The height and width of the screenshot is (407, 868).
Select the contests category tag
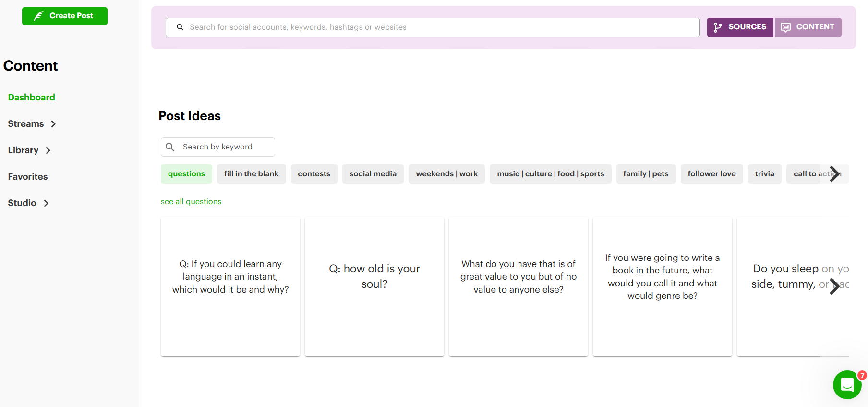(314, 174)
